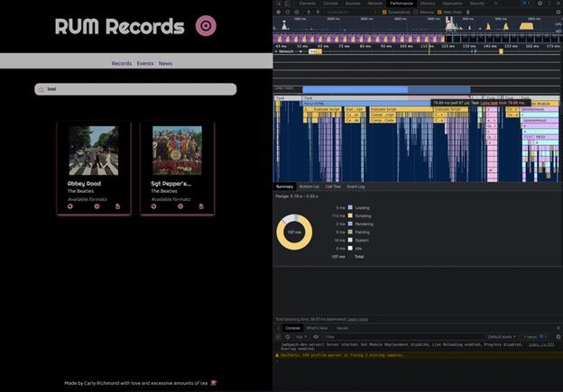Click the search magnifier icon
The image size is (563, 392).
pyautogui.click(x=42, y=89)
